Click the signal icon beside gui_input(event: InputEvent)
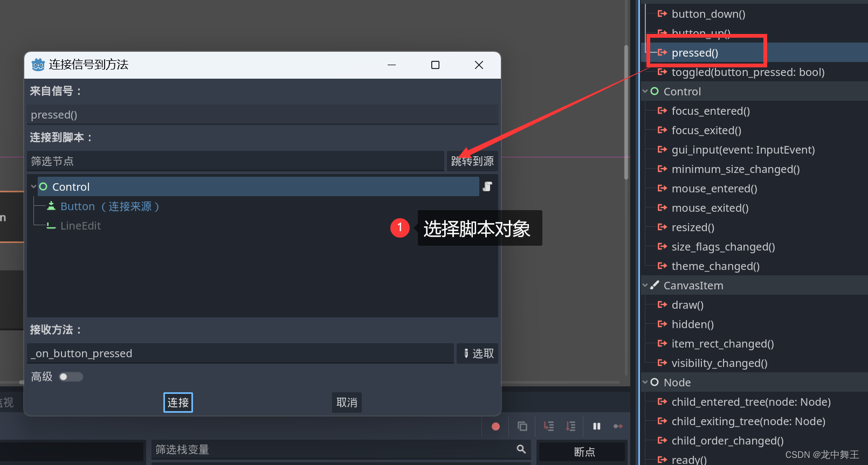868x465 pixels. point(662,150)
